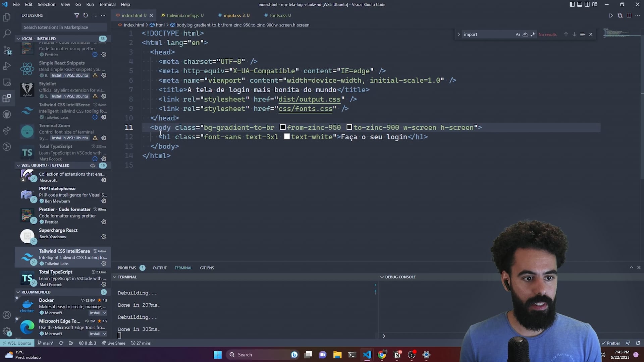644x362 pixels.
Task: Expand the Toggle Replace chevron
Action: [459, 34]
